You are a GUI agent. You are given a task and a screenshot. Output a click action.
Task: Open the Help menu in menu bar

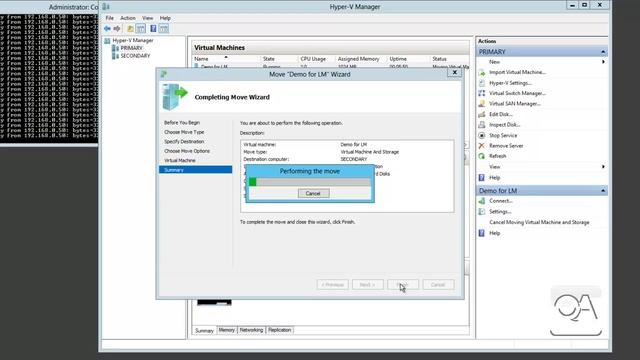pyautogui.click(x=165, y=18)
